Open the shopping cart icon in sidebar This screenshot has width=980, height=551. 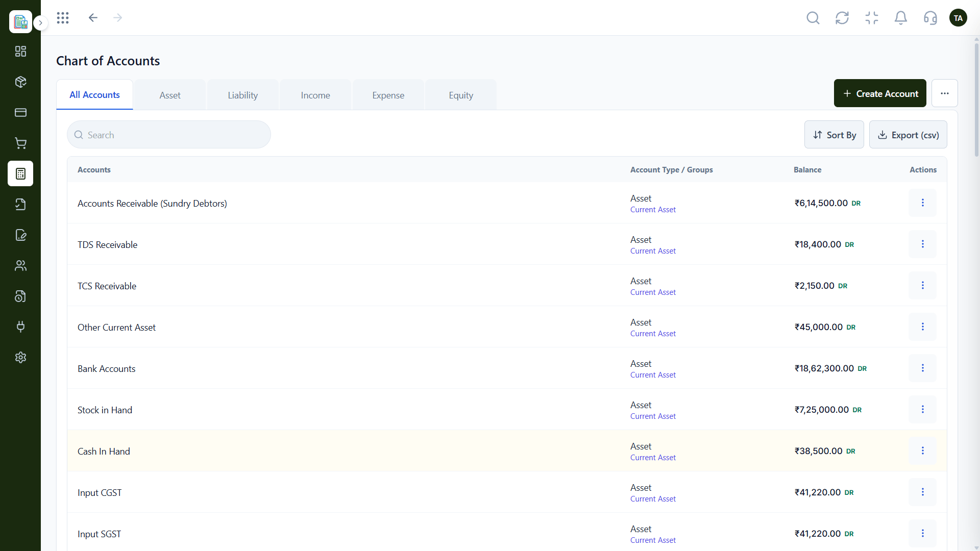[20, 143]
